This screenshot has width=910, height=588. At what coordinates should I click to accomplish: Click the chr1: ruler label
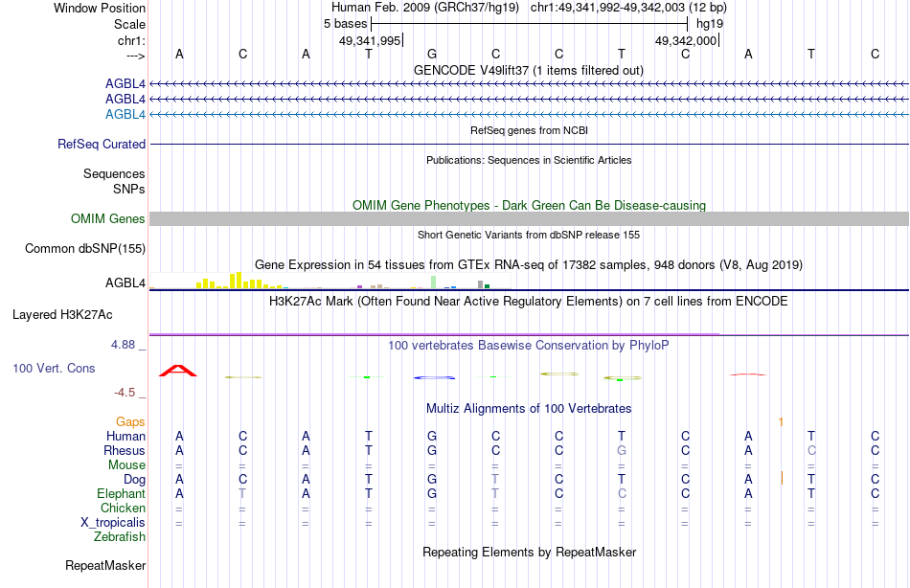point(131,40)
